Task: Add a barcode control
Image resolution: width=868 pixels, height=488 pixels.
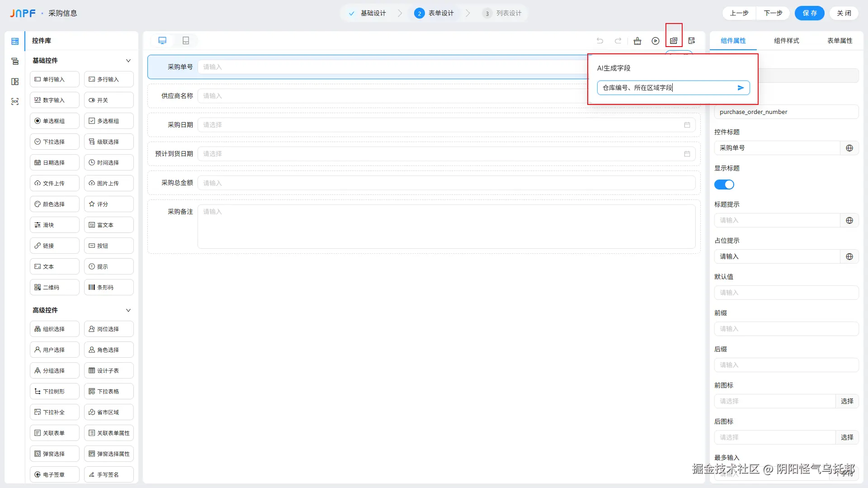Action: 109,287
